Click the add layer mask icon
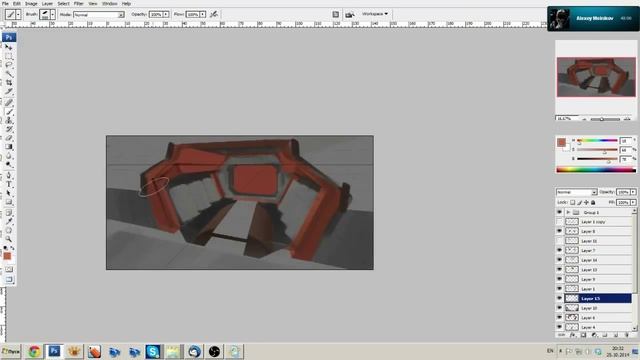 583,335
